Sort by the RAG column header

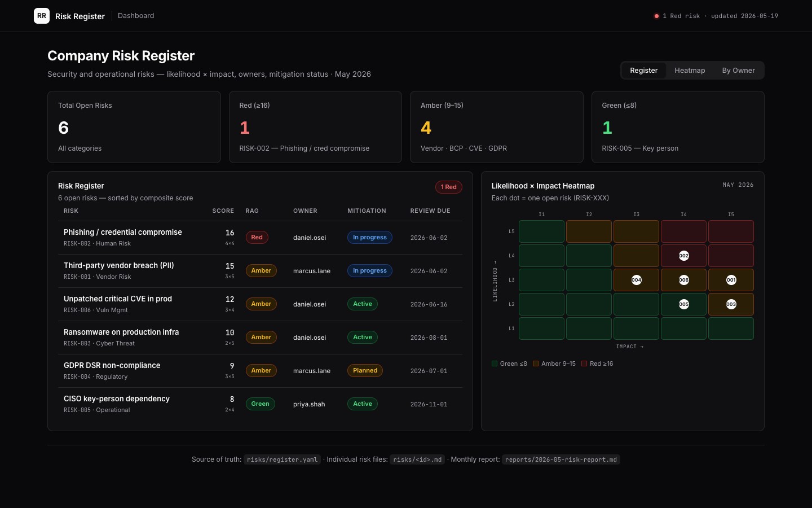[x=252, y=211]
